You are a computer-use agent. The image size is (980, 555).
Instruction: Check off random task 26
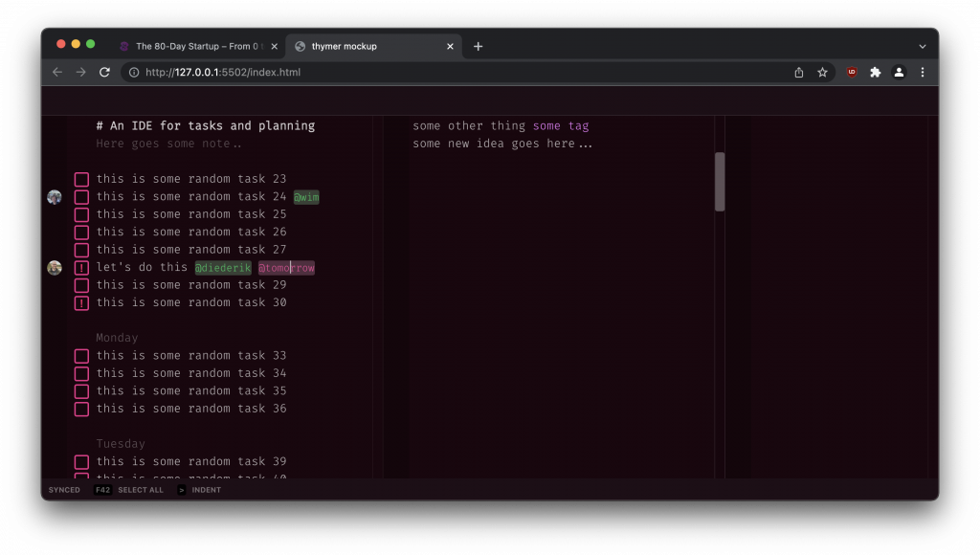tap(81, 233)
